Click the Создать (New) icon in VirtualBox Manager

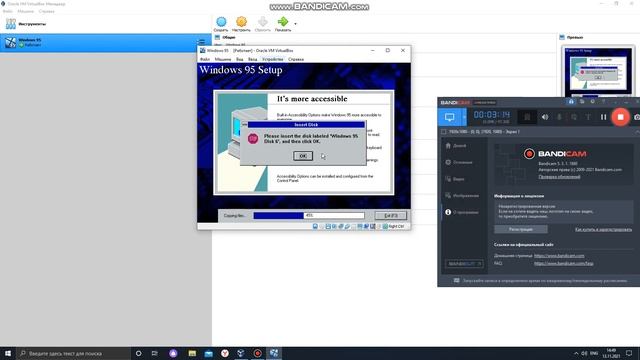pos(221,24)
